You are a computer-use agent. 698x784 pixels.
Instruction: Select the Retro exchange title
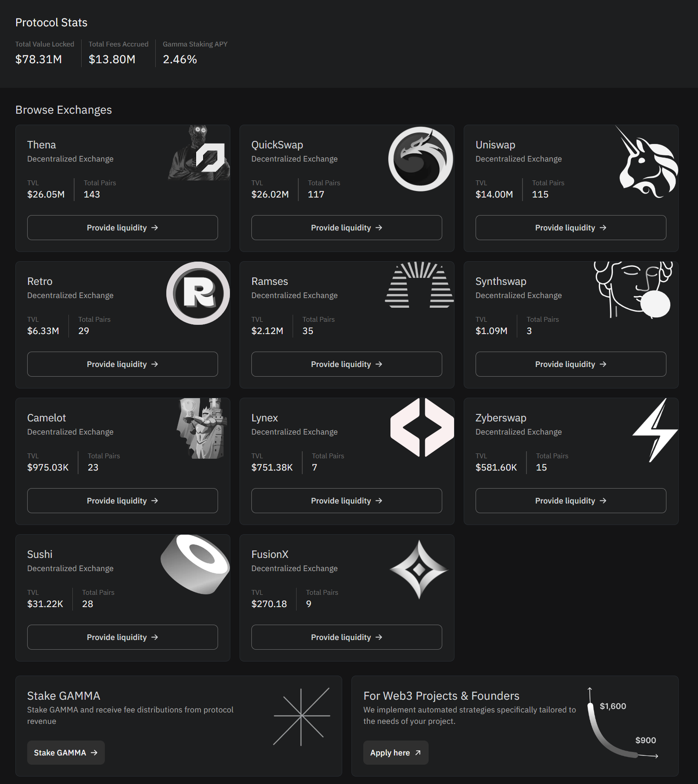pyautogui.click(x=40, y=281)
